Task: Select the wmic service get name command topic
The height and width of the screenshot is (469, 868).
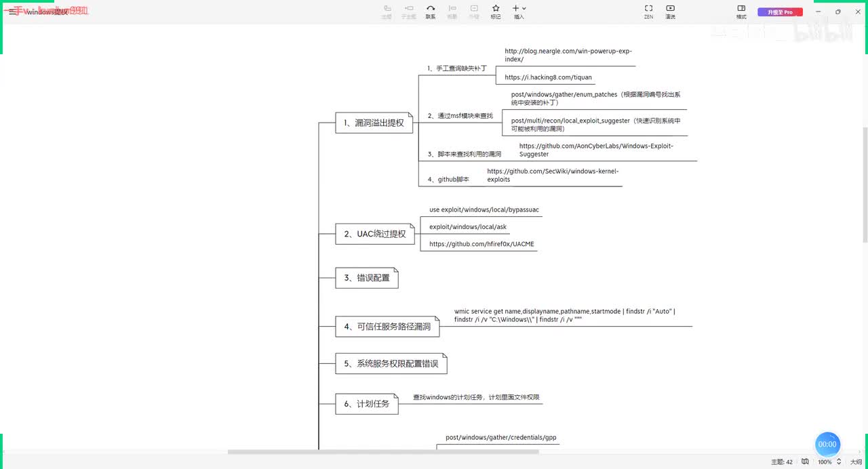Action: click(x=565, y=315)
